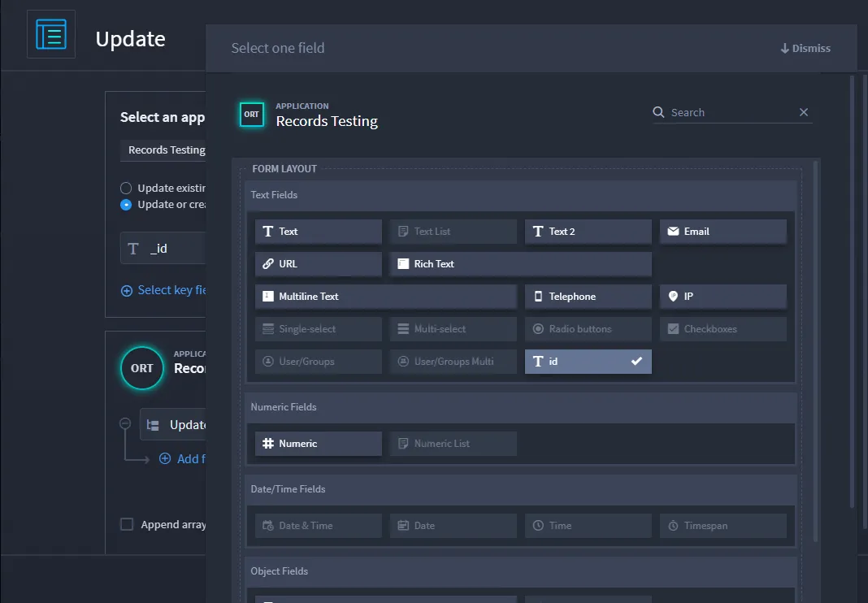Click the checkmark on the id field
The width and height of the screenshot is (868, 603).
[x=636, y=361]
